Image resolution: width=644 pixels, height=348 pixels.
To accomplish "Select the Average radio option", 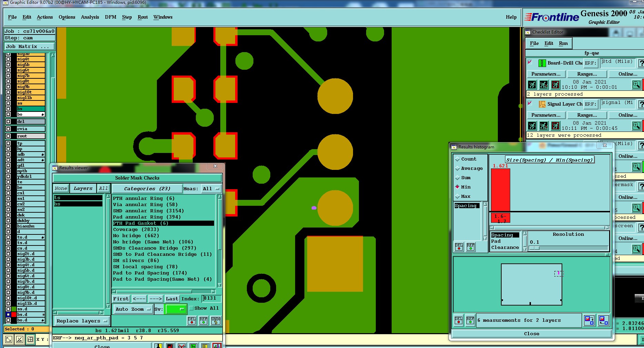I will (469, 168).
